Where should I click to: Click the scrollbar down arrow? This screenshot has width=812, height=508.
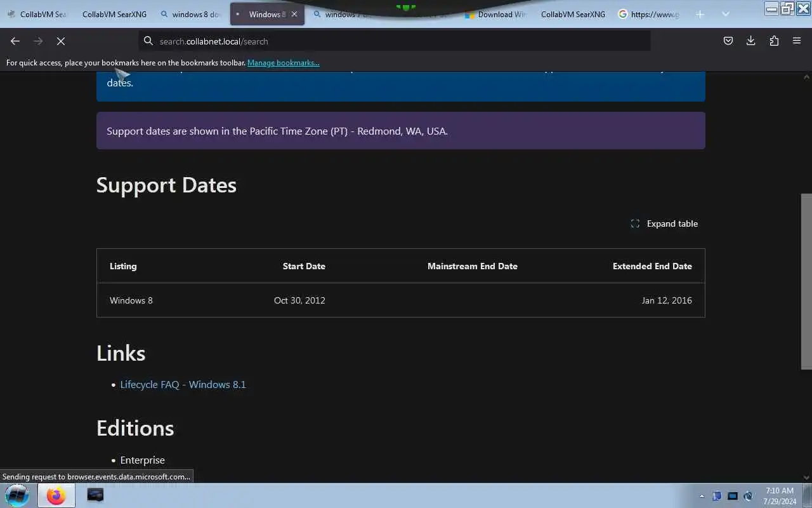click(x=806, y=478)
